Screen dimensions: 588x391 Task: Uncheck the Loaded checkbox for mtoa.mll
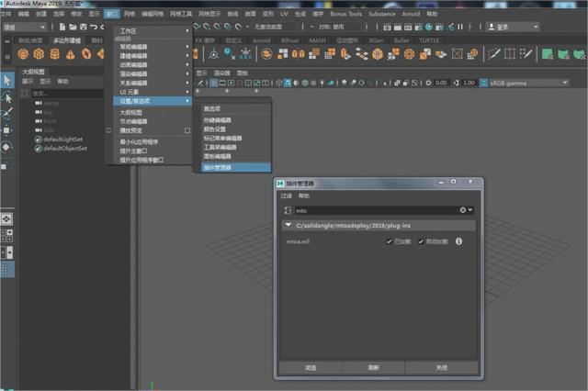(389, 241)
